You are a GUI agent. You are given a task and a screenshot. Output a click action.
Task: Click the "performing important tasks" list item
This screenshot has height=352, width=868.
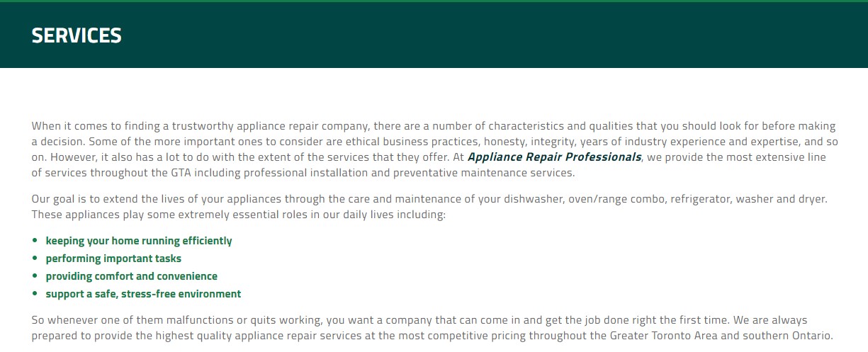113,259
